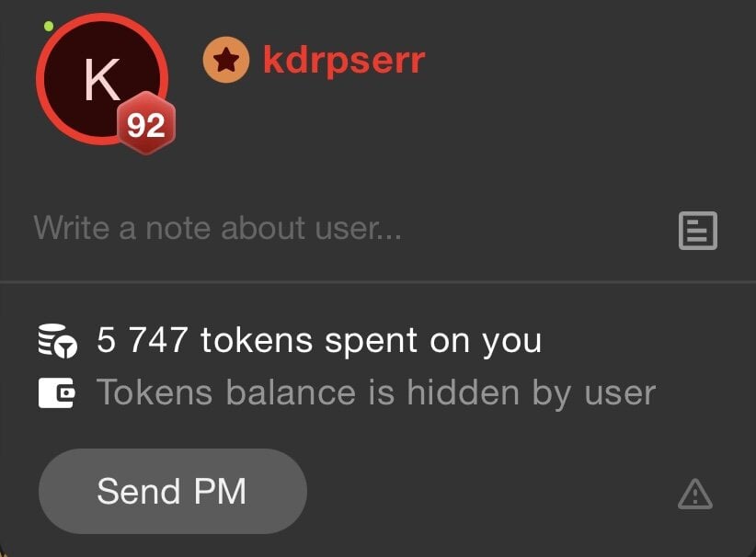Click the K avatar circle
This screenshot has height=557, width=756.
coord(102,79)
